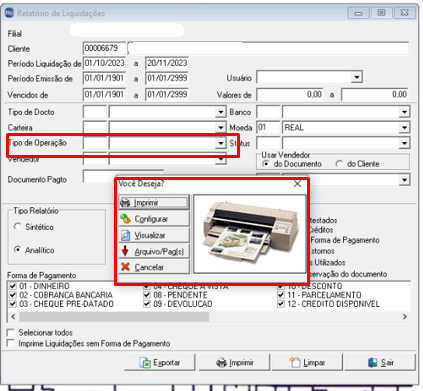Viewport: 423px width, 391px height.
Task: Open the Carteira dropdown
Action: 220,128
